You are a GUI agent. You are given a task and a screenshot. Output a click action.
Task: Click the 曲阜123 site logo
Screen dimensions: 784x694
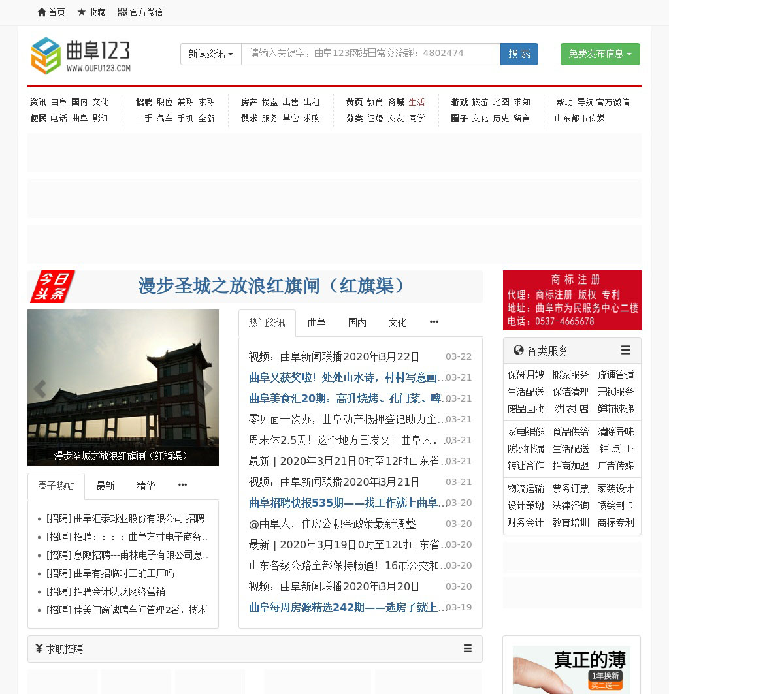pos(81,55)
